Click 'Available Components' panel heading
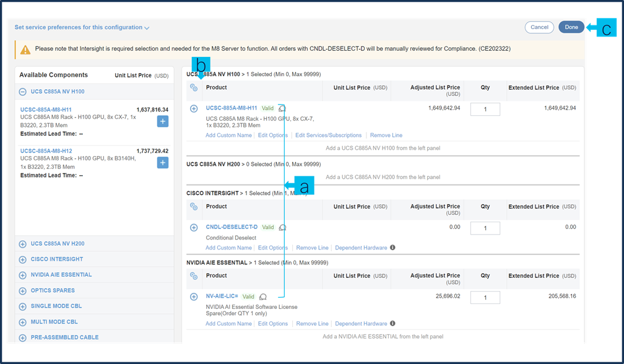Image resolution: width=624 pixels, height=364 pixels. tap(53, 75)
